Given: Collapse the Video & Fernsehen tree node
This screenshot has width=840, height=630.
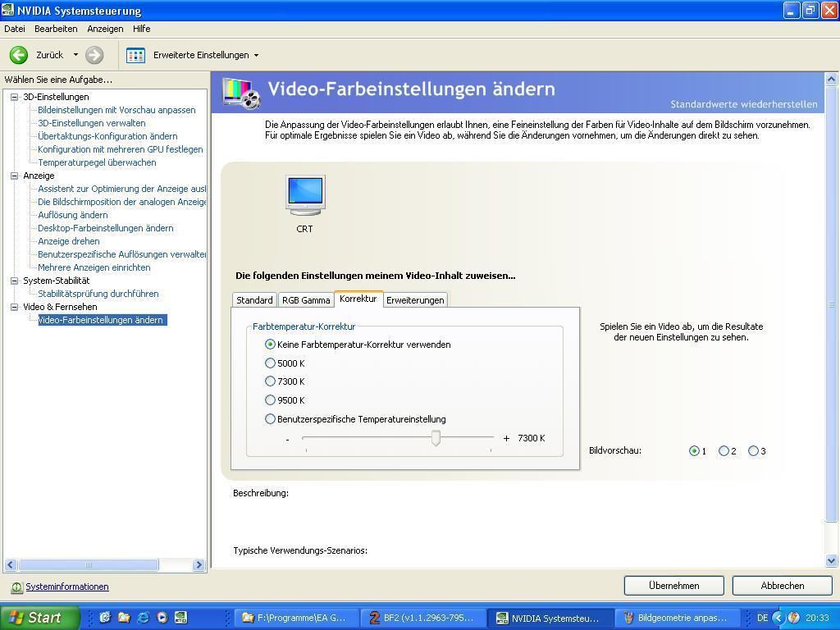Looking at the screenshot, I should (15, 307).
